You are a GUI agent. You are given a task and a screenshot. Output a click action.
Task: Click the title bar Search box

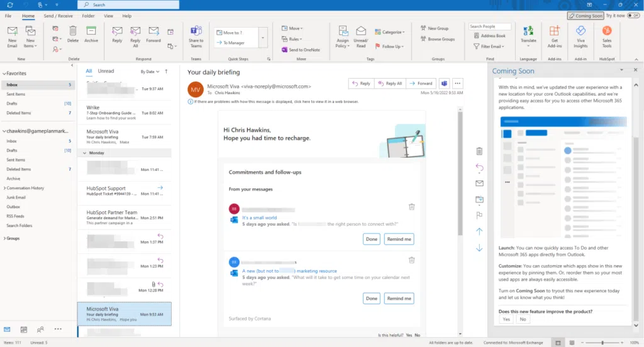[128, 5]
